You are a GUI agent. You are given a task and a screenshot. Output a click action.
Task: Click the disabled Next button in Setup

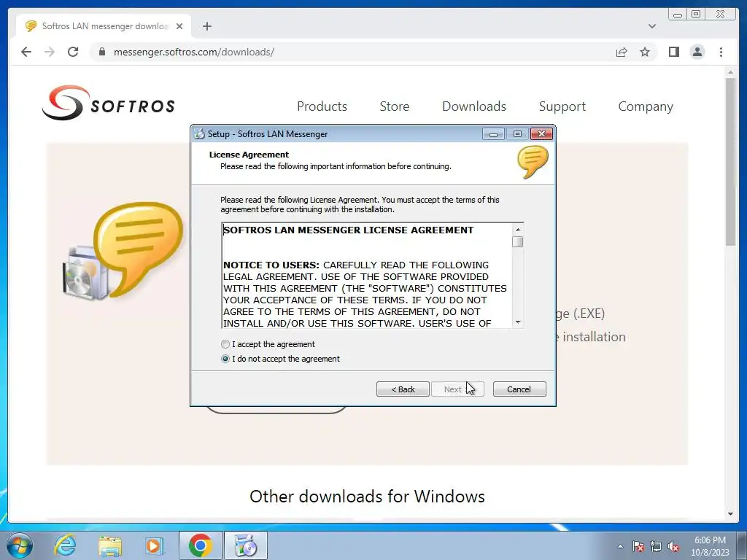coord(457,389)
